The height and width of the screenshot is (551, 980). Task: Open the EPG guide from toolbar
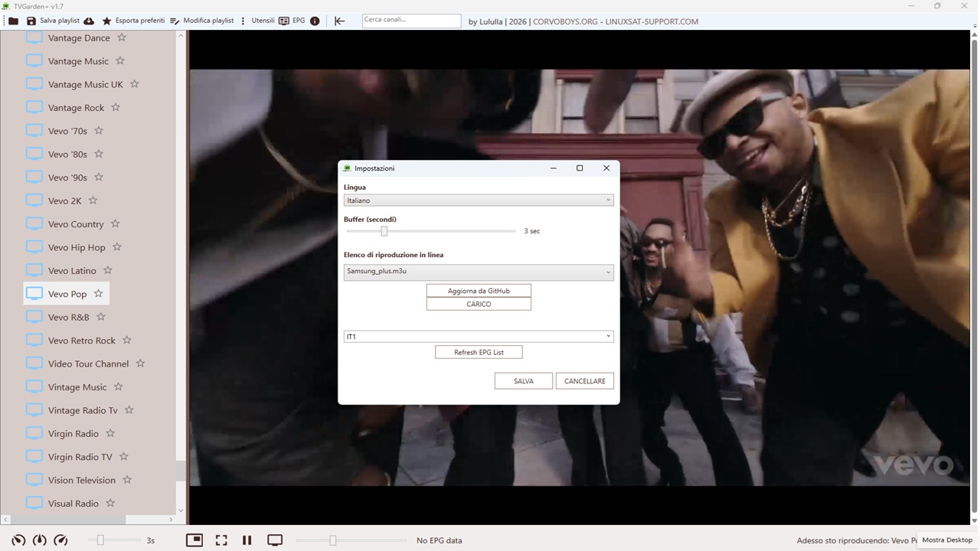pyautogui.click(x=291, y=21)
